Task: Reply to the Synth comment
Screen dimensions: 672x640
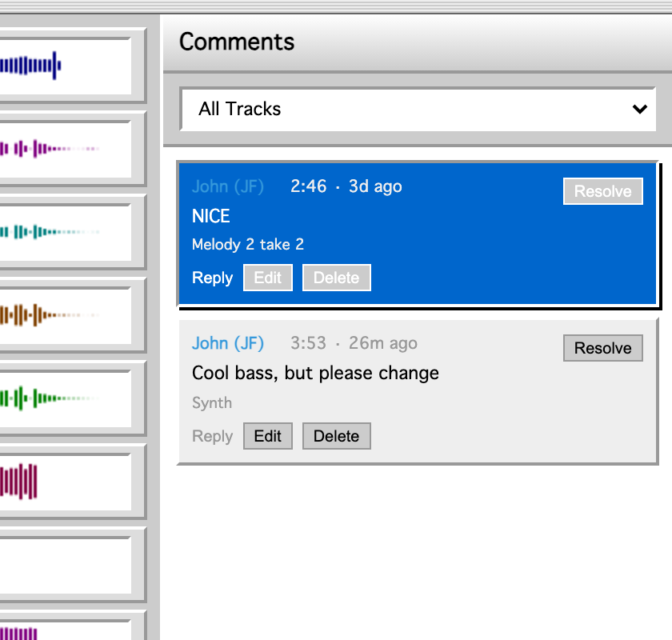Action: pos(211,436)
